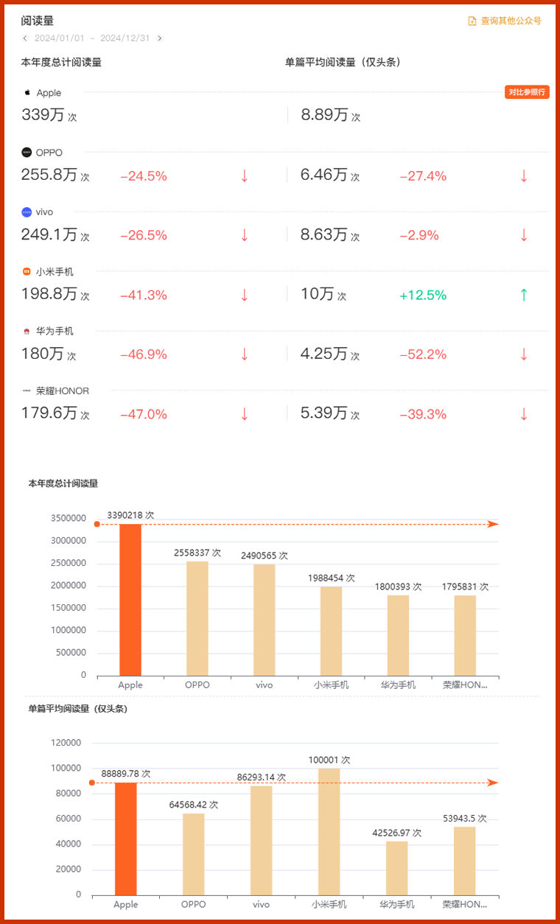This screenshot has width=560, height=924.
Task: Click the 华为手机 bar labeled 42526.97 次
Action: [x=396, y=869]
